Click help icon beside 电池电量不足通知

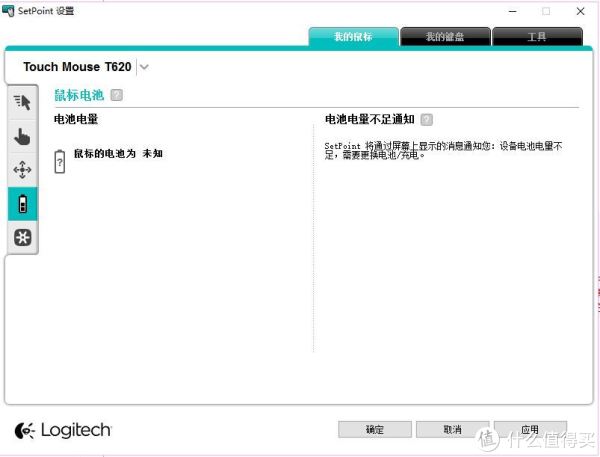[427, 119]
